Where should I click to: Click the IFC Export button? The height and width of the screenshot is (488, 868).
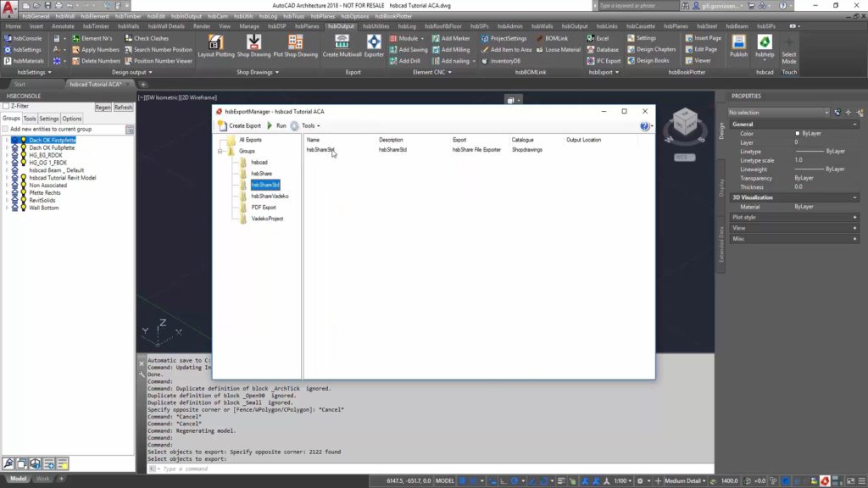(604, 61)
